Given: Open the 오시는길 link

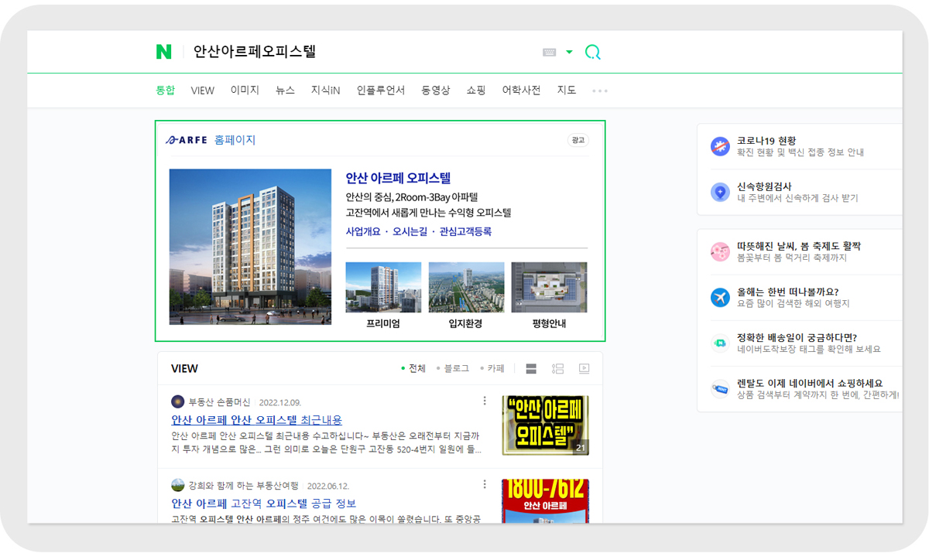Looking at the screenshot, I should tap(410, 231).
